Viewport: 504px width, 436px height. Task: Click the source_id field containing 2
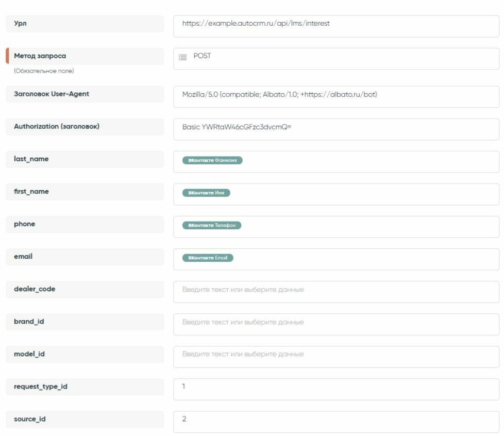pyautogui.click(x=336, y=421)
